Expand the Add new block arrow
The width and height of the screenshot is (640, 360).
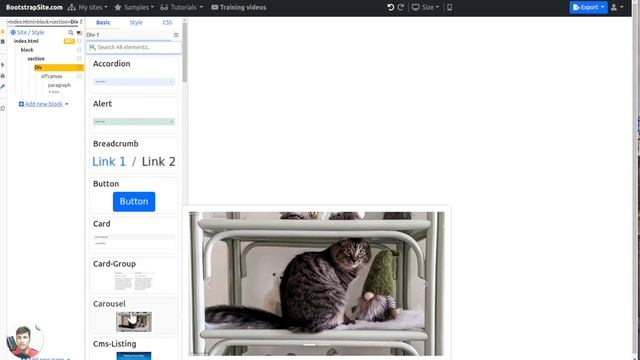tap(67, 104)
